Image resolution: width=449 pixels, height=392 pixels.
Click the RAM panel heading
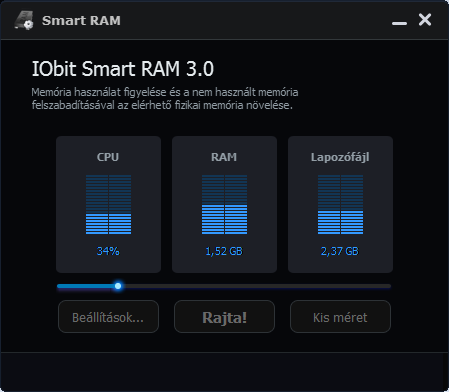point(224,157)
